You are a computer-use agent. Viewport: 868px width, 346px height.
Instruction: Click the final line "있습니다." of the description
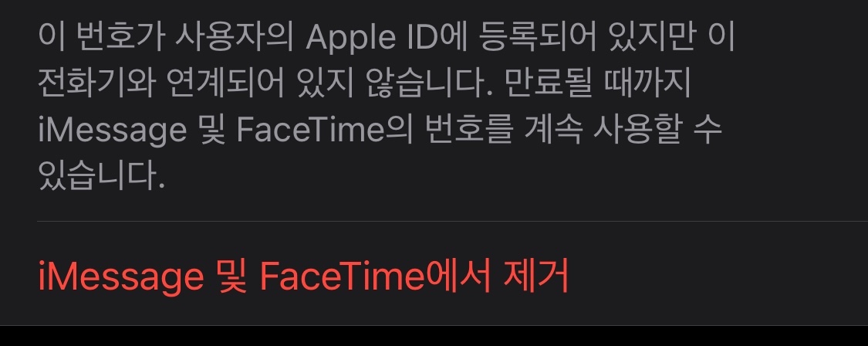tap(102, 176)
